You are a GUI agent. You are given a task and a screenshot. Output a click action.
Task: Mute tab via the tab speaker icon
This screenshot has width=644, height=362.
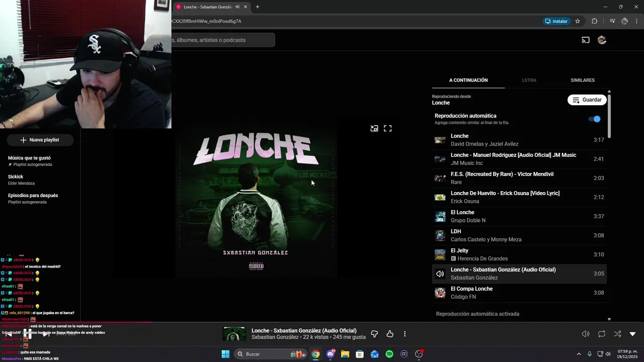(x=237, y=7)
